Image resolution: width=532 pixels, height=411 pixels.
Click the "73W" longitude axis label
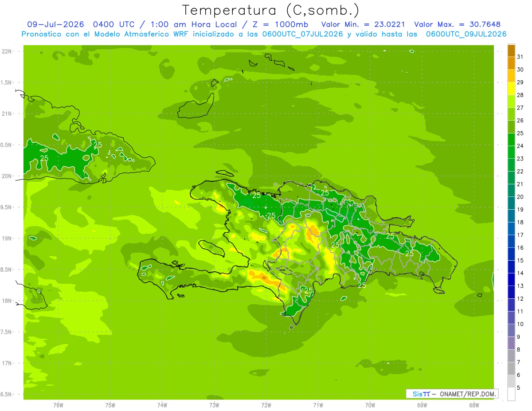click(214, 405)
